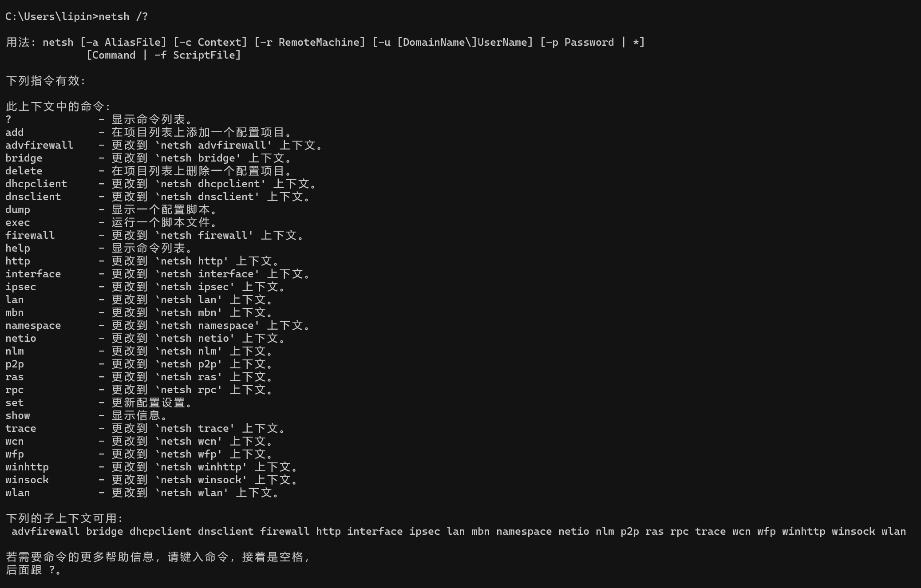The image size is (921, 588).
Task: Select the firewall context entry
Action: tap(30, 236)
